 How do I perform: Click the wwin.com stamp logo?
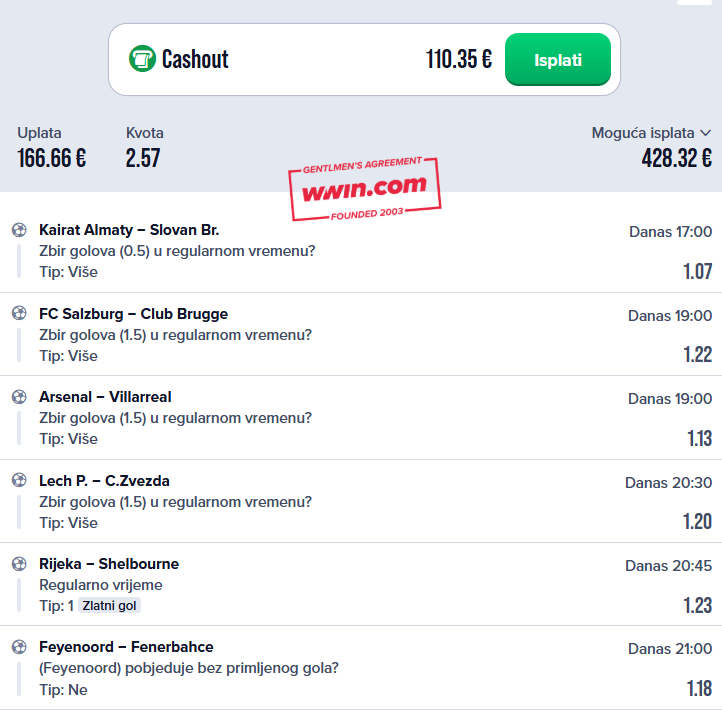coord(365,189)
